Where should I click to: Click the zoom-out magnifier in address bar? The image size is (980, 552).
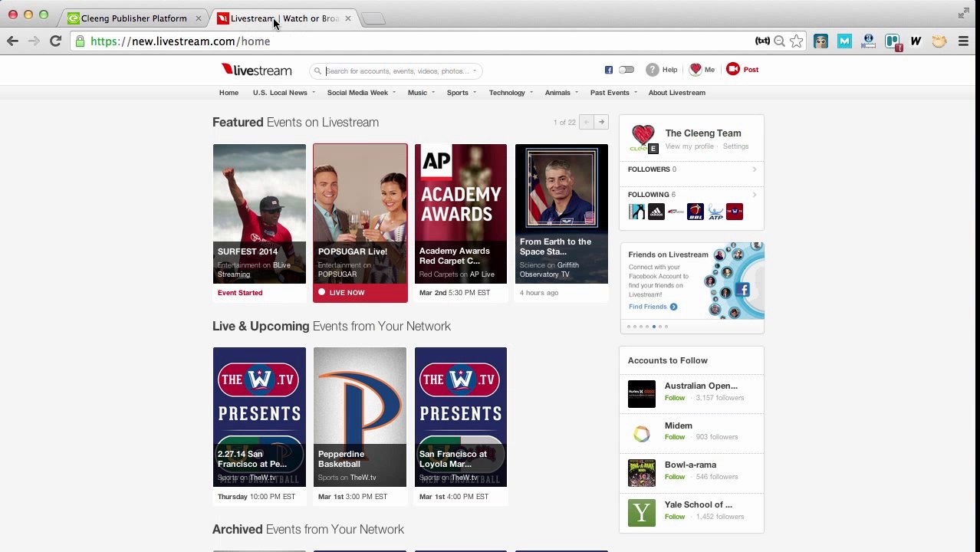point(779,41)
